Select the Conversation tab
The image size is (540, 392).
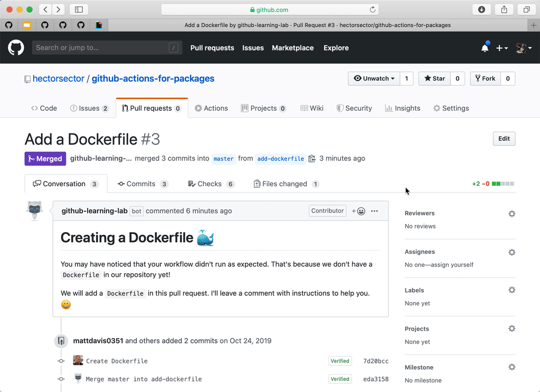(66, 184)
